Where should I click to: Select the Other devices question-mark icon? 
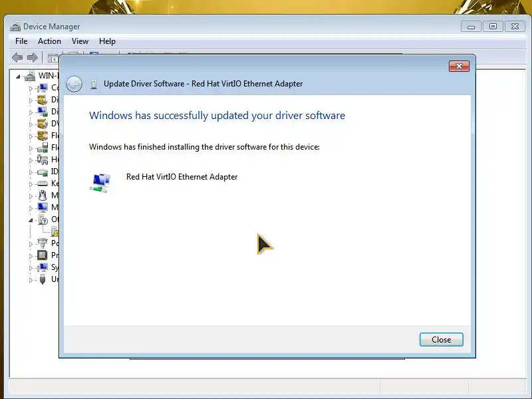(x=43, y=219)
